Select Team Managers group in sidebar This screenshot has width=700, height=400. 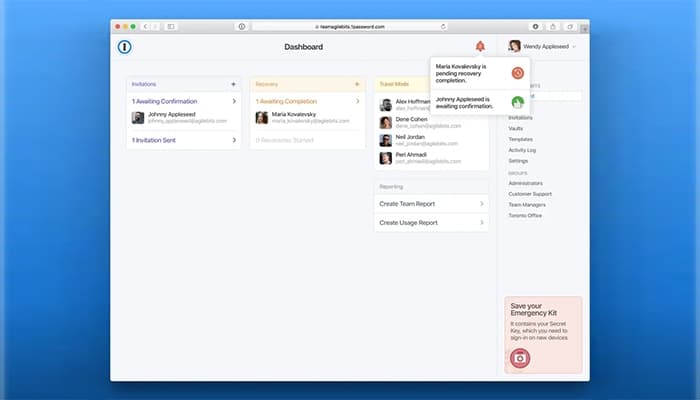pos(527,204)
